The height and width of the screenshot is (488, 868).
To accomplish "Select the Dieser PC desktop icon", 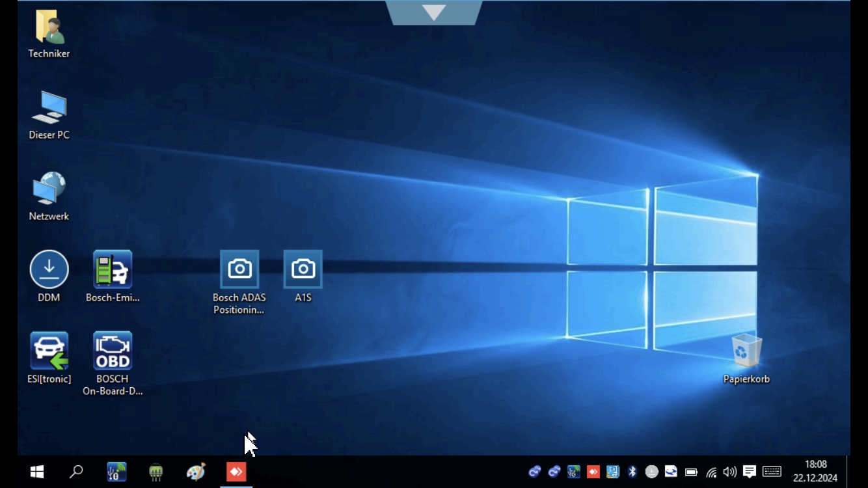I will coord(49,107).
